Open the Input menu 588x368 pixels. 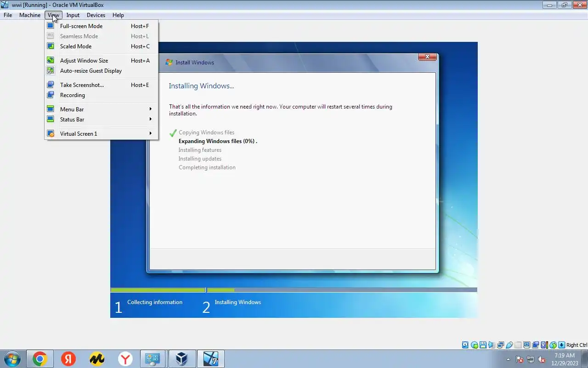(x=73, y=15)
